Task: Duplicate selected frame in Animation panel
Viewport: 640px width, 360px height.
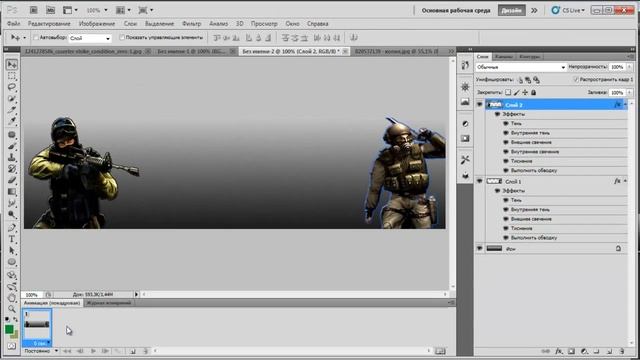Action: [x=133, y=351]
